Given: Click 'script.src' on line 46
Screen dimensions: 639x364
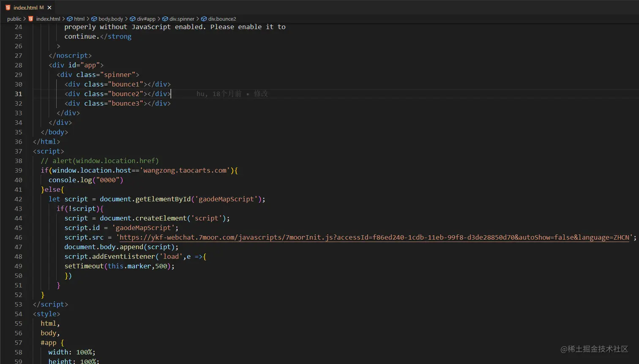Looking at the screenshot, I should 84,237.
